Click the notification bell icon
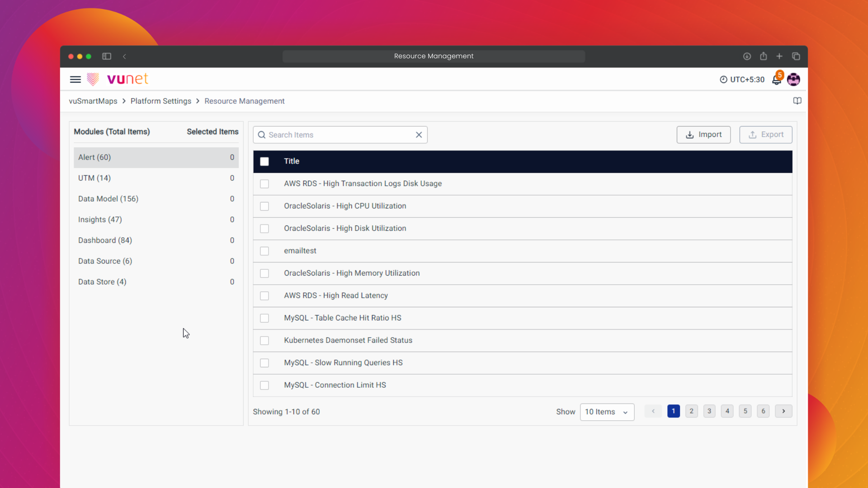 (776, 80)
